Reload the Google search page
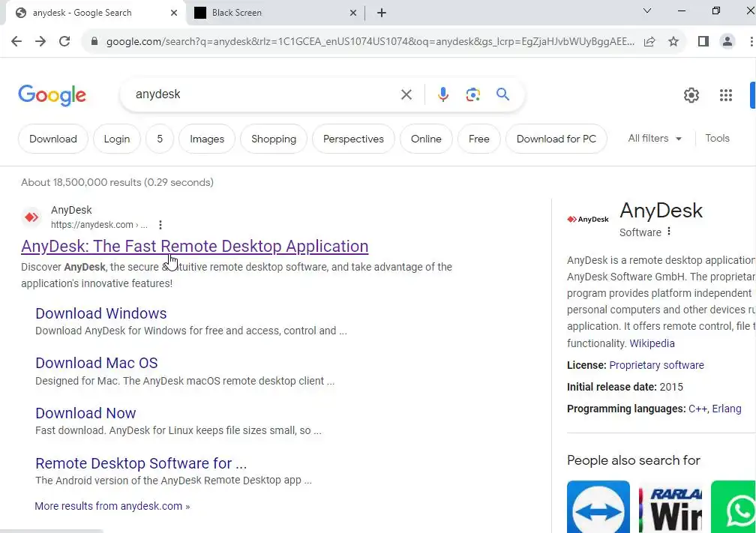Screen dimensions: 756x533 pyautogui.click(x=64, y=41)
